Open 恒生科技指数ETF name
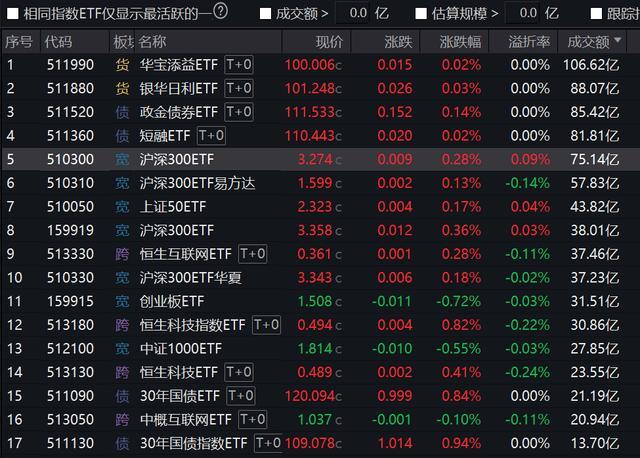 pos(193,325)
